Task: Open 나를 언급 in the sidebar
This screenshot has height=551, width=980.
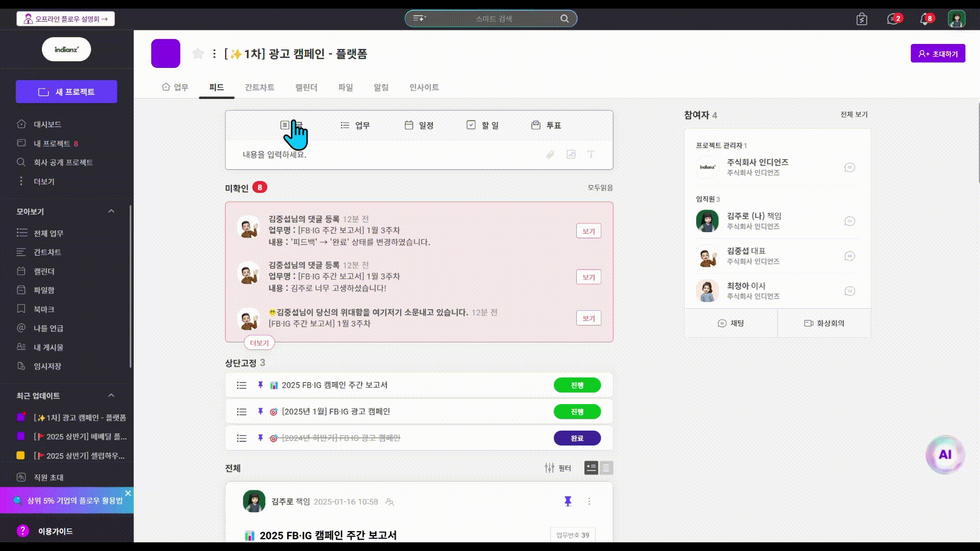Action: pyautogui.click(x=48, y=328)
